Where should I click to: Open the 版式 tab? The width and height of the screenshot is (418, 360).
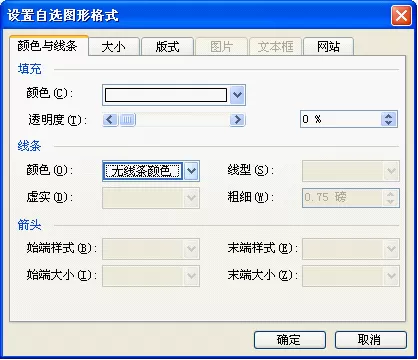pyautogui.click(x=167, y=46)
